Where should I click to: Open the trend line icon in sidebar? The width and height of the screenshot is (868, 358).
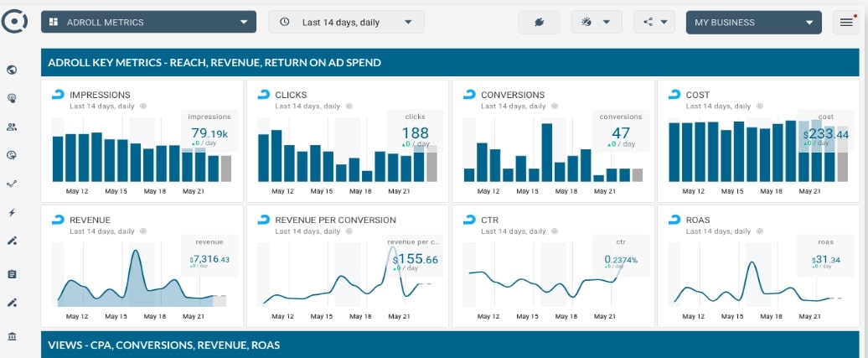[x=12, y=184]
